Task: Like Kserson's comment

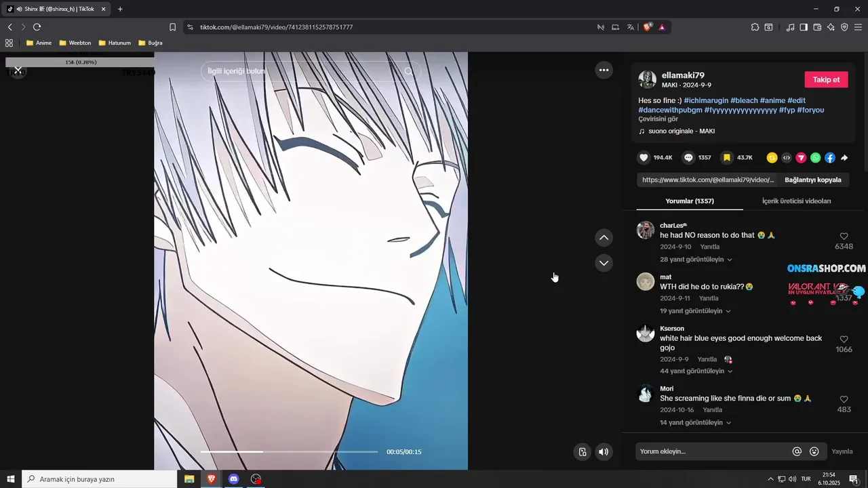Action: [844, 340]
